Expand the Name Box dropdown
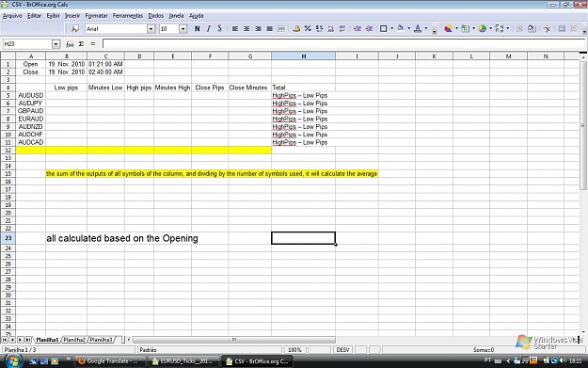Viewport: 588px width, 368px height. 56,44
